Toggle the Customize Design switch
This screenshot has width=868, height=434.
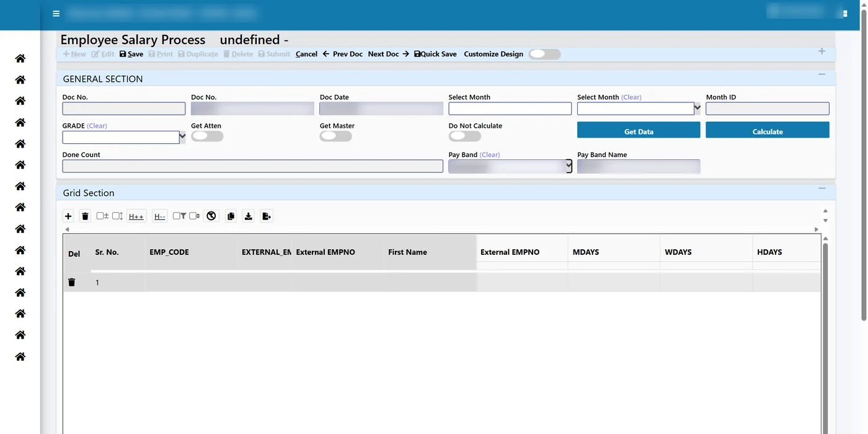(x=544, y=54)
